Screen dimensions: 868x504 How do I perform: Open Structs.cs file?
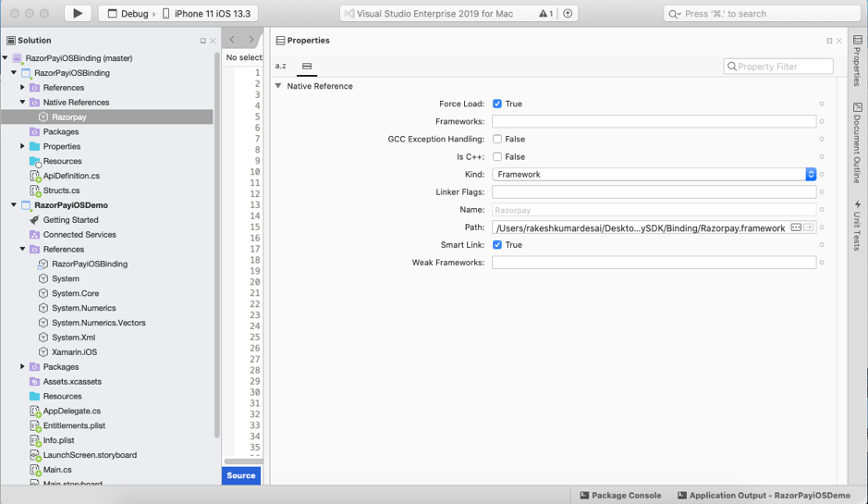(x=61, y=190)
